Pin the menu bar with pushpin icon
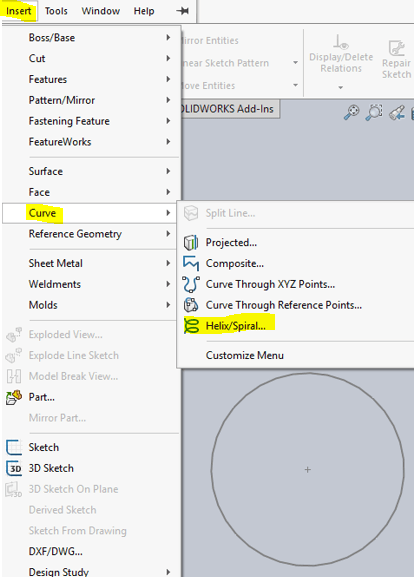Viewport: 414px width, 577px height. pyautogui.click(x=182, y=11)
